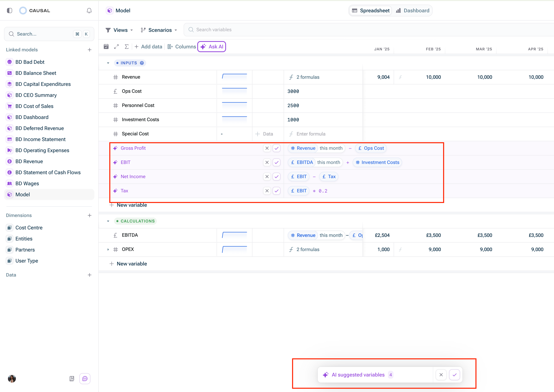The height and width of the screenshot is (392, 554).
Task: Expand the OPEX row
Action: [108, 249]
